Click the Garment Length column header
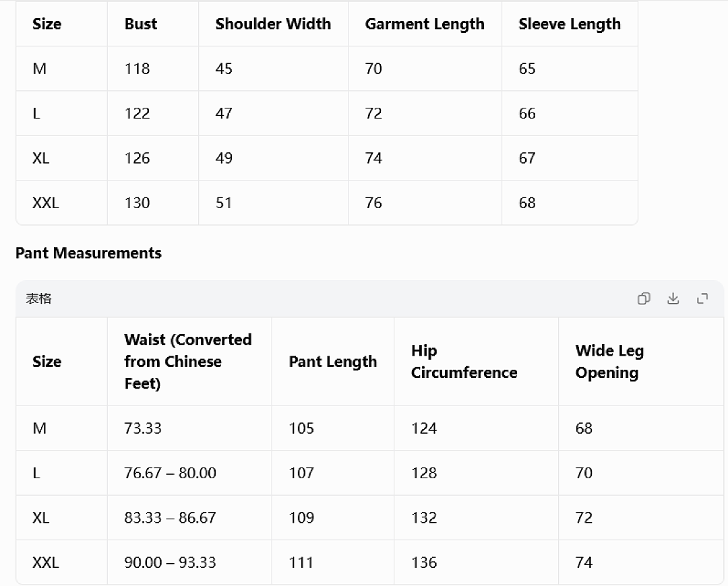 [425, 24]
